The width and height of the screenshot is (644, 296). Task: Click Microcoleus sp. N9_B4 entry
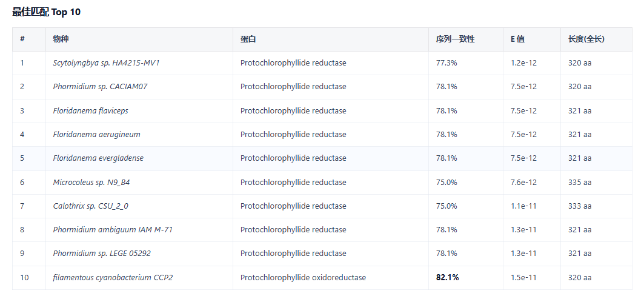[91, 182]
